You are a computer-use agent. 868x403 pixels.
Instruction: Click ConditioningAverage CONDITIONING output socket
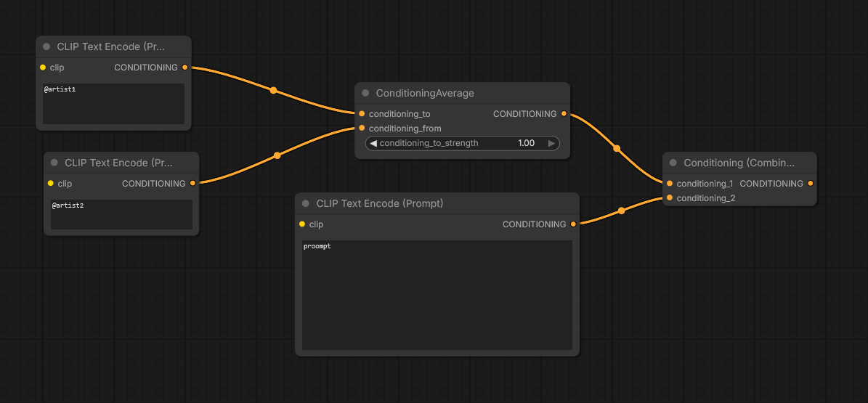click(564, 114)
